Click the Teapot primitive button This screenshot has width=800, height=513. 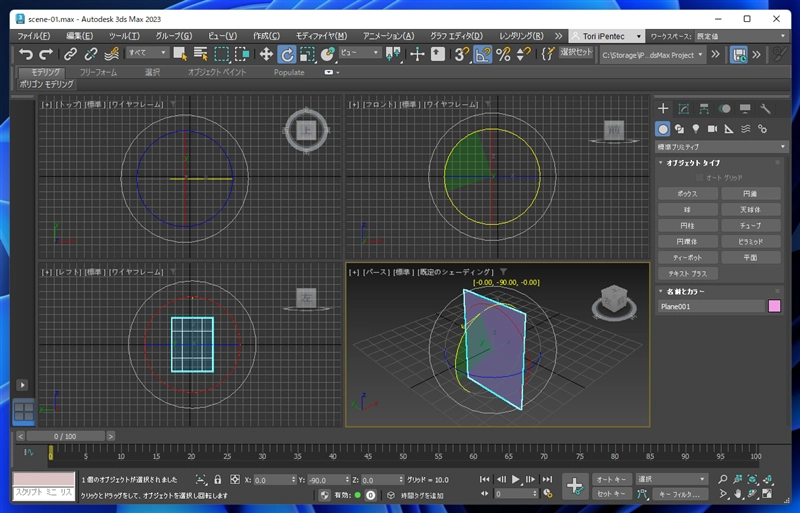point(688,258)
